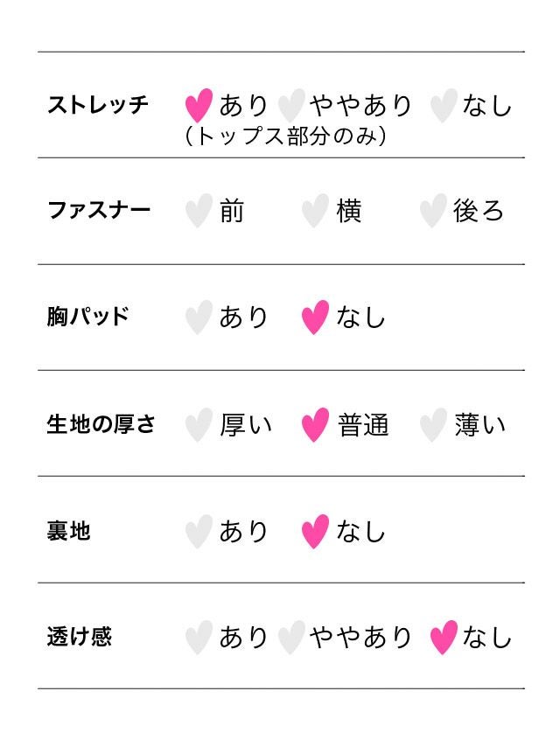Click the 生地の厚さ row label
The image size is (560, 747).
pos(101,425)
